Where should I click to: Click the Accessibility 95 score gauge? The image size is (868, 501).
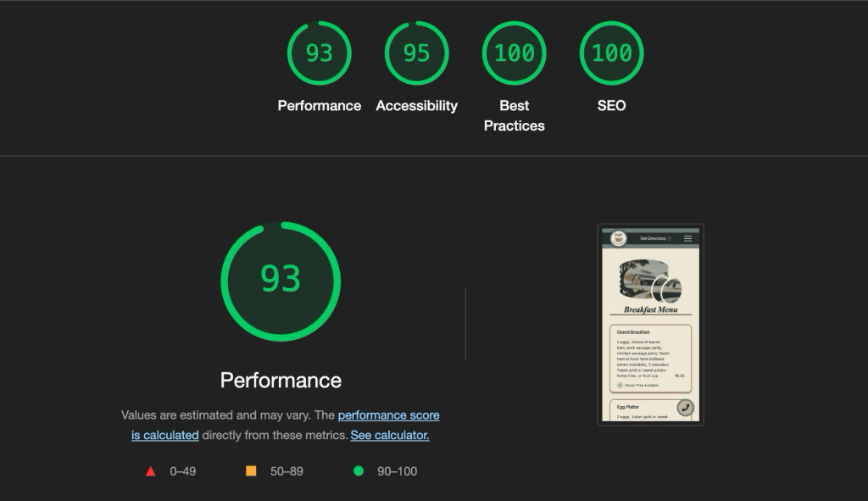click(416, 53)
